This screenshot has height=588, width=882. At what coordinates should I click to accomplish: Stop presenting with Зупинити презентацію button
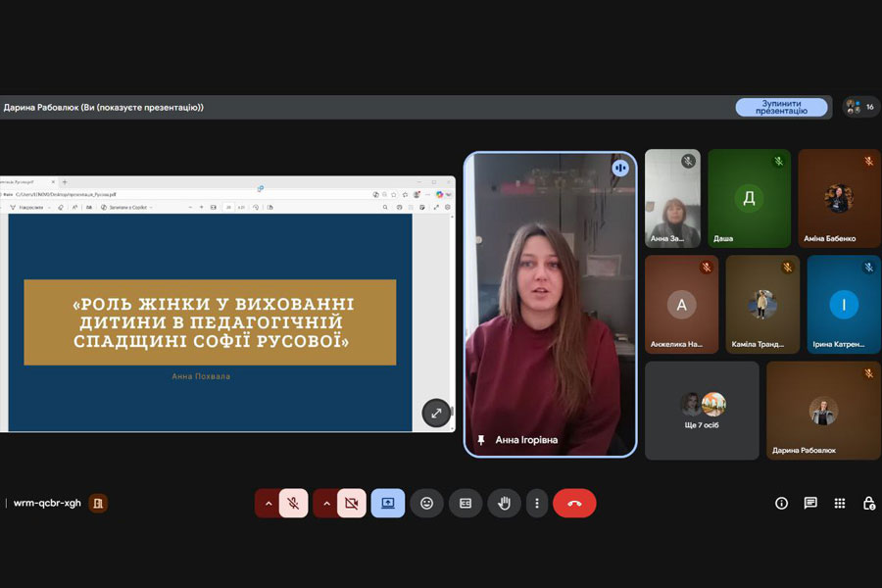pos(781,107)
